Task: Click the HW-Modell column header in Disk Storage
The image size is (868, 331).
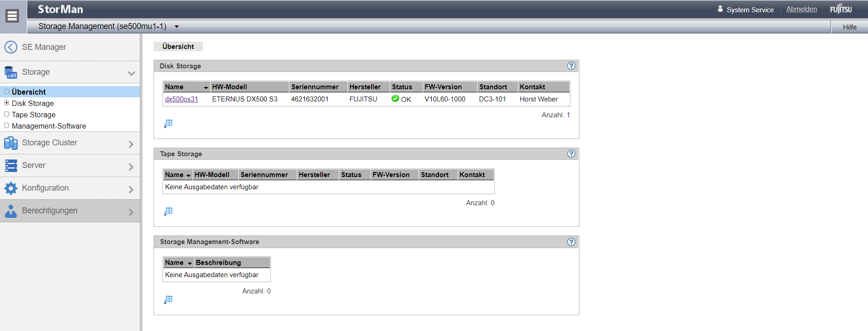Action: coord(250,86)
